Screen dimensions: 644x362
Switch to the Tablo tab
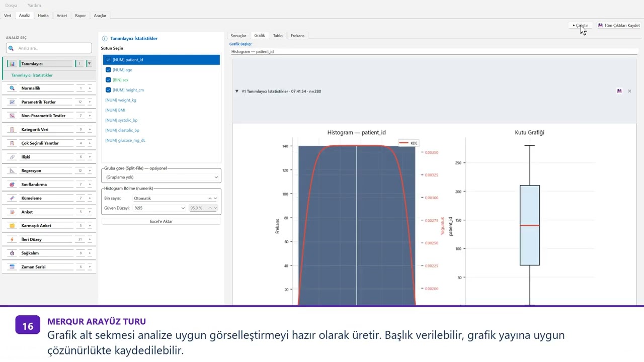tap(278, 36)
